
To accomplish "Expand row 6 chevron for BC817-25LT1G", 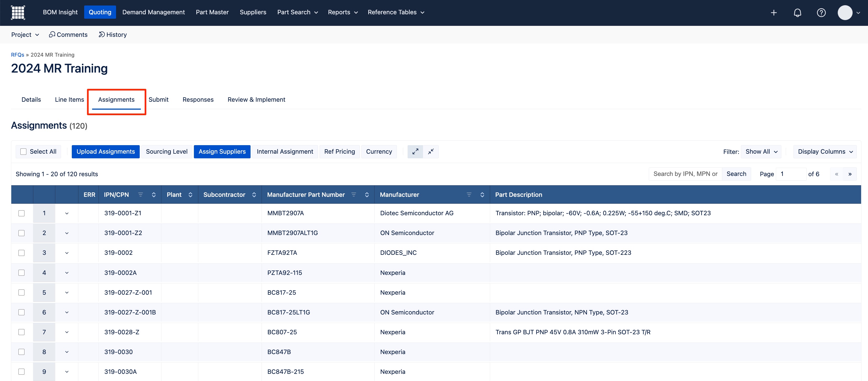I will click(67, 313).
